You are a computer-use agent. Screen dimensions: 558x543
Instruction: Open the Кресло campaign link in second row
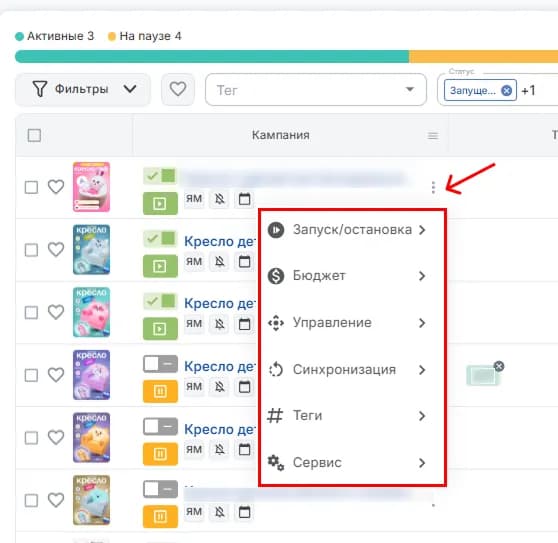220,242
